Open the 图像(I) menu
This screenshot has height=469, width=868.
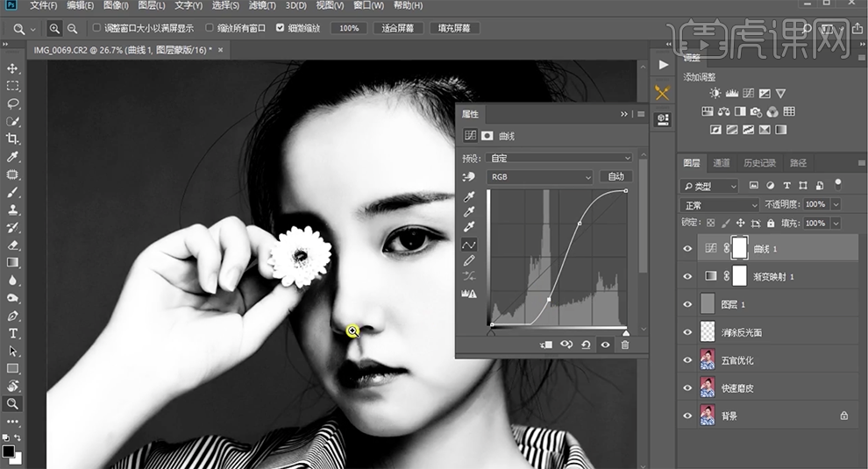[x=116, y=5]
